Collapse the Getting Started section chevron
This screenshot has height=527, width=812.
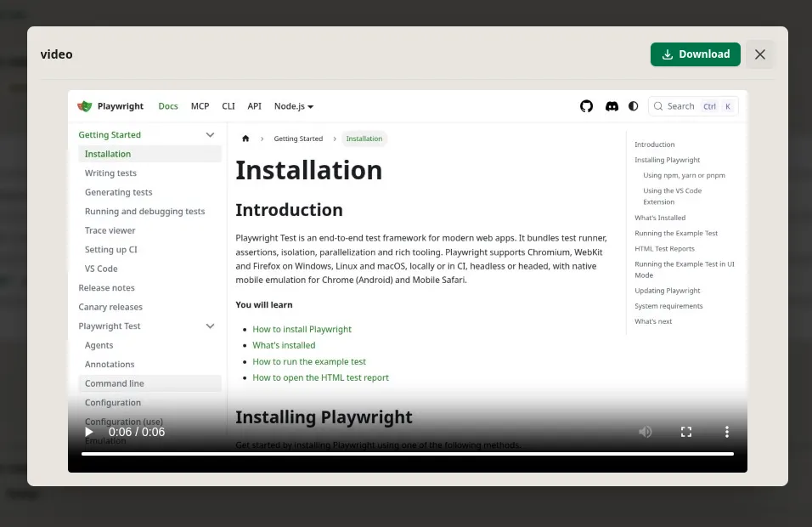point(210,135)
